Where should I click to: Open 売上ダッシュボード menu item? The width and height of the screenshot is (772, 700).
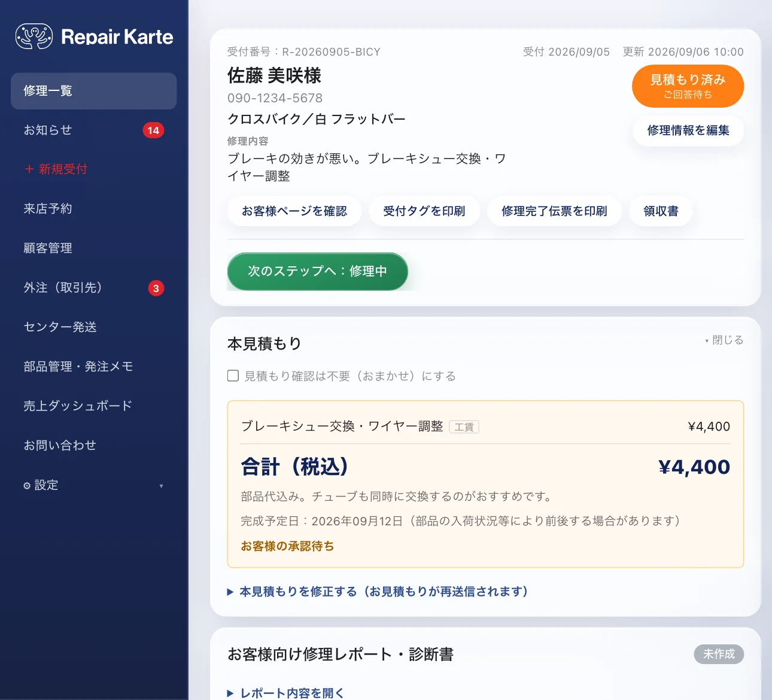[x=94, y=406]
